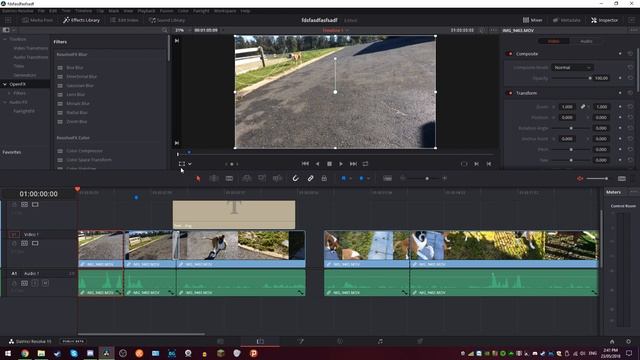
Task: Open the Edit Index panel
Action: point(124,20)
